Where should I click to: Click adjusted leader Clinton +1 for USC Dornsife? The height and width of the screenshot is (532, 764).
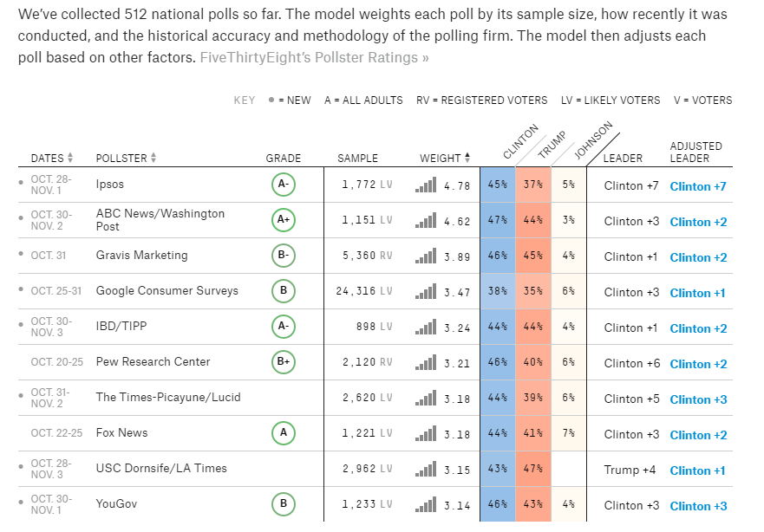[x=698, y=470]
